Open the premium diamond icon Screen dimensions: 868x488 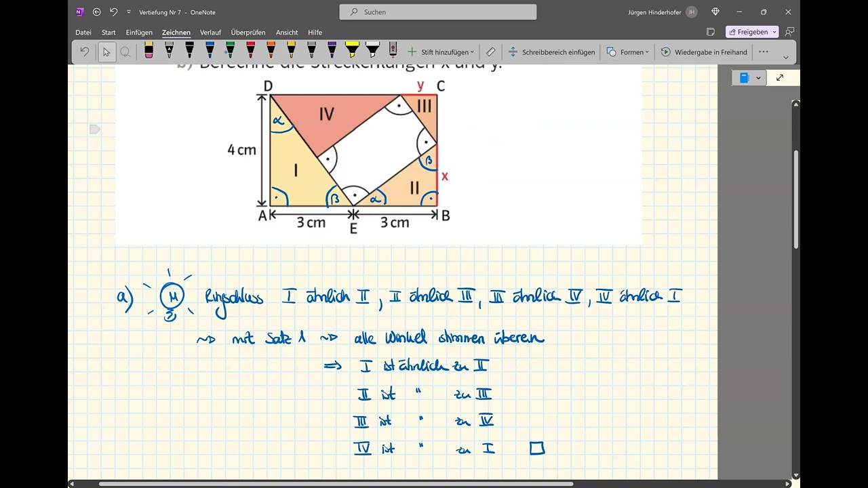(x=715, y=12)
